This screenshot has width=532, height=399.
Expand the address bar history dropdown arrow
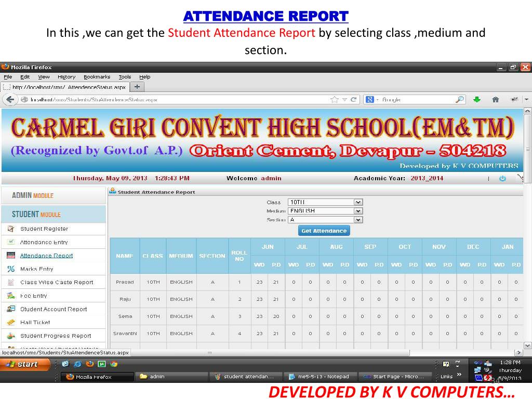coord(345,99)
